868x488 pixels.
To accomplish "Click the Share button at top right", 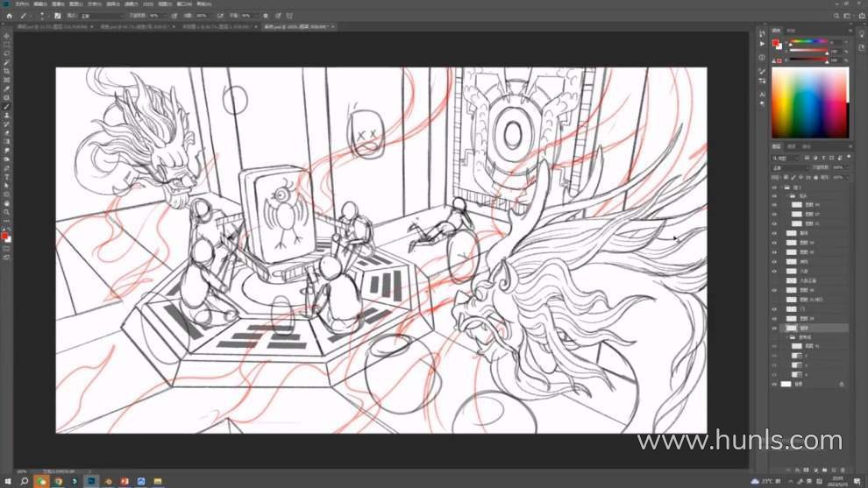I will click(861, 16).
